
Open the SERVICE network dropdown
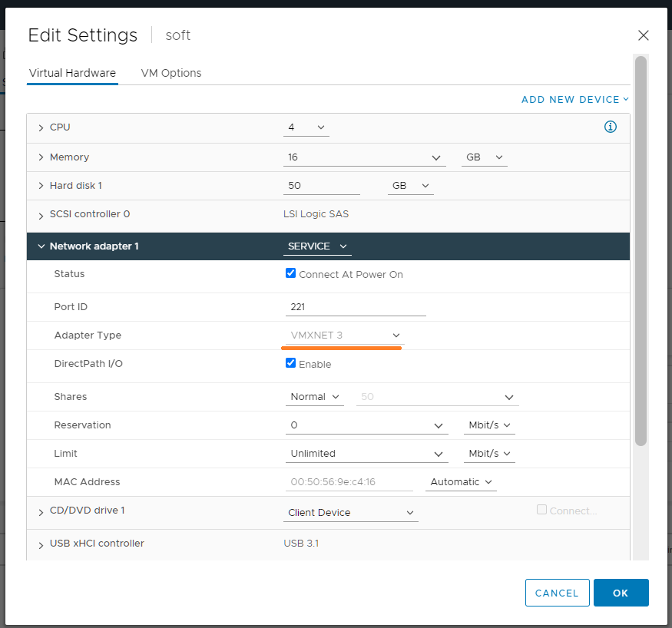(x=318, y=246)
